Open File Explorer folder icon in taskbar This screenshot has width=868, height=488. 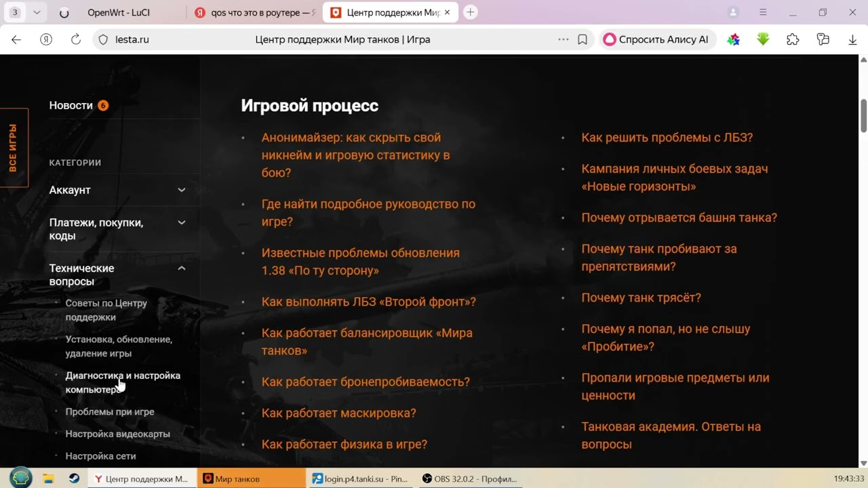(x=48, y=479)
